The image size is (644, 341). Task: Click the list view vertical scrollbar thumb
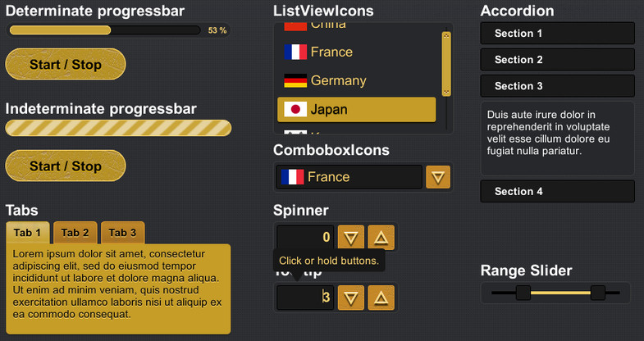446,64
